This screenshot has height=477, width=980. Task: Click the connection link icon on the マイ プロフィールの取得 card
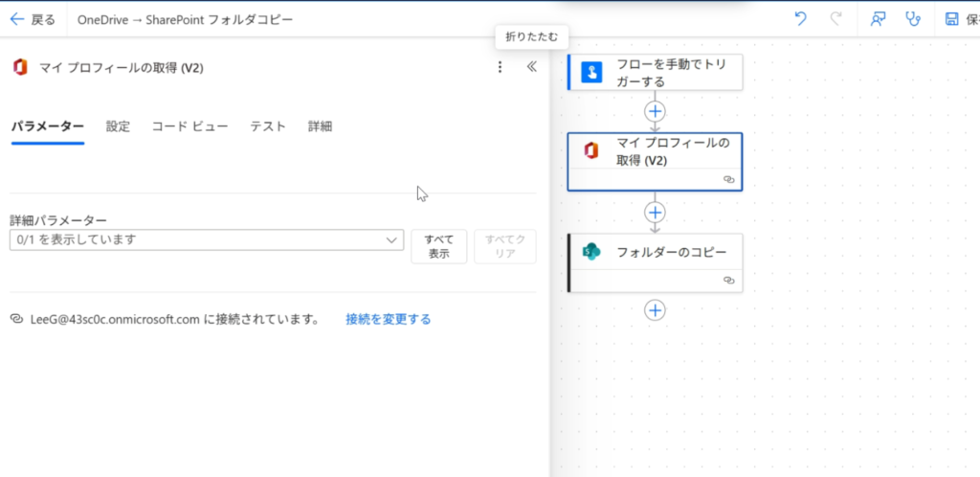pyautogui.click(x=728, y=179)
